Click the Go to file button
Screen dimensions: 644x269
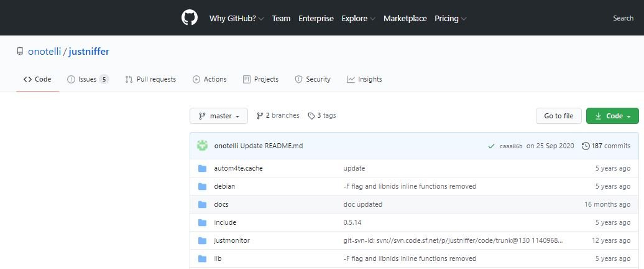[559, 116]
